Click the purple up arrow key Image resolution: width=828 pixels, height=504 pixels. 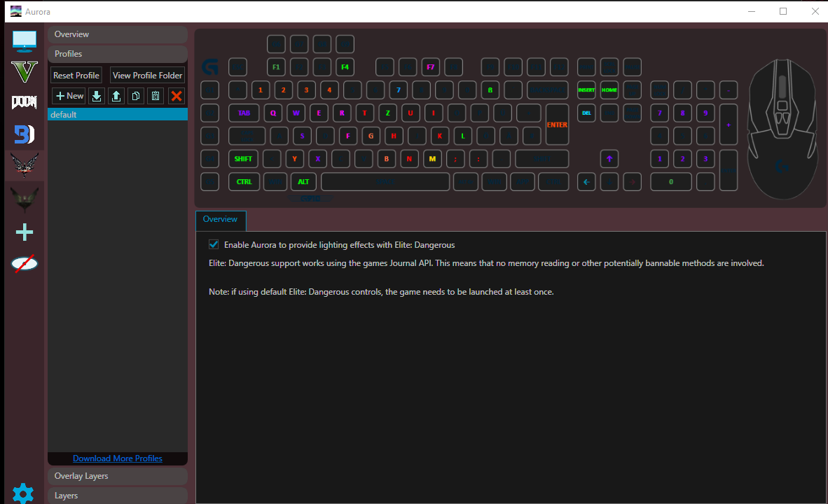[609, 159]
